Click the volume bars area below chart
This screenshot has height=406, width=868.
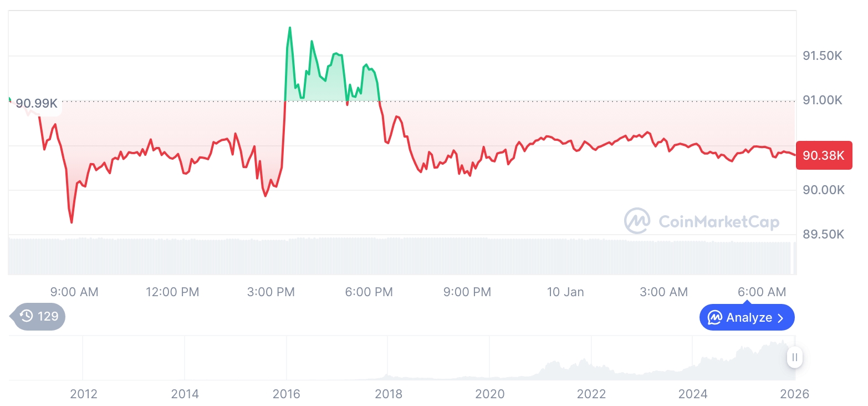pos(388,255)
